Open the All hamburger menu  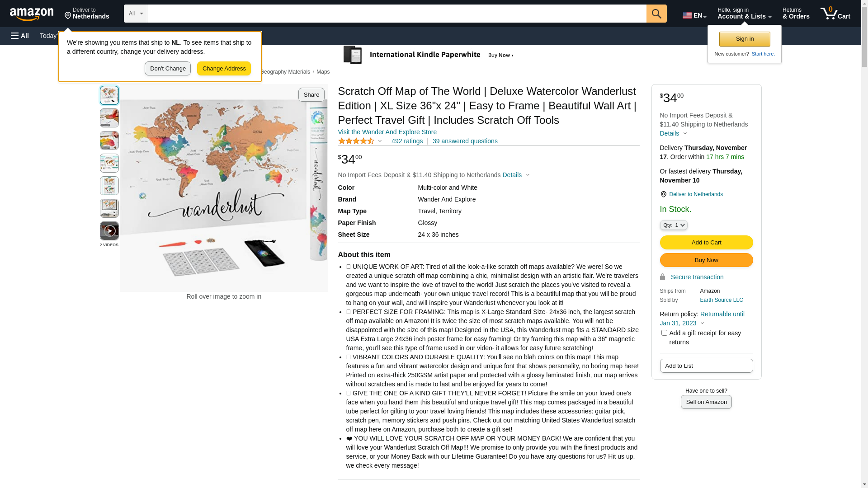pos(20,36)
